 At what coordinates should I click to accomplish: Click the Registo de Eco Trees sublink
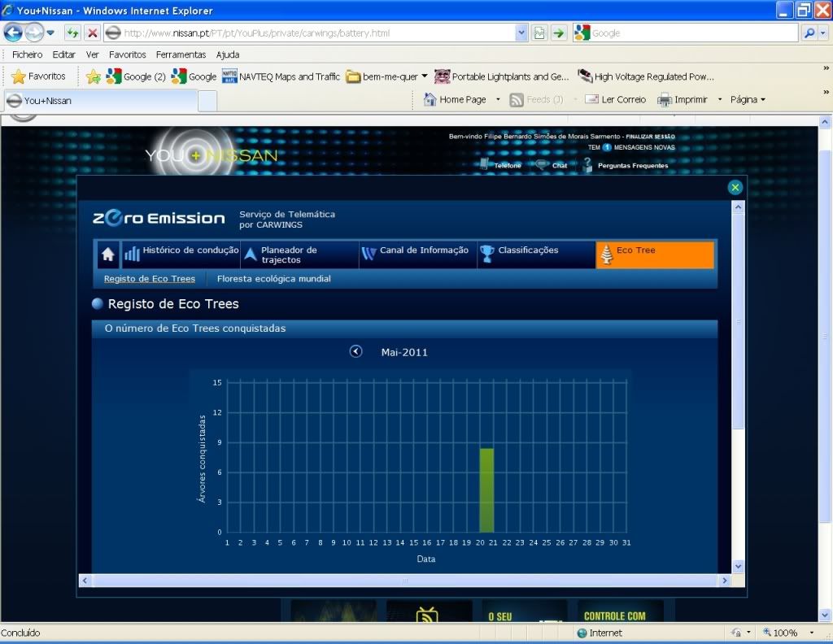click(x=150, y=279)
